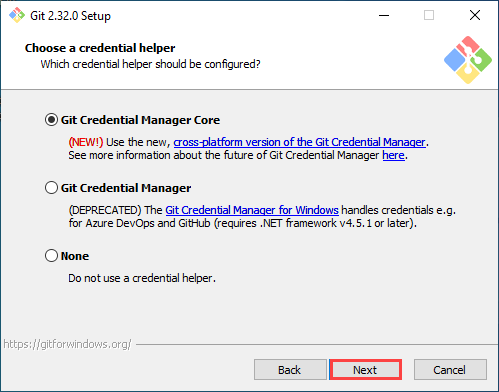The image size is (499, 392).
Task: Click the Git Credential Manager Core label
Action: [x=140, y=120]
